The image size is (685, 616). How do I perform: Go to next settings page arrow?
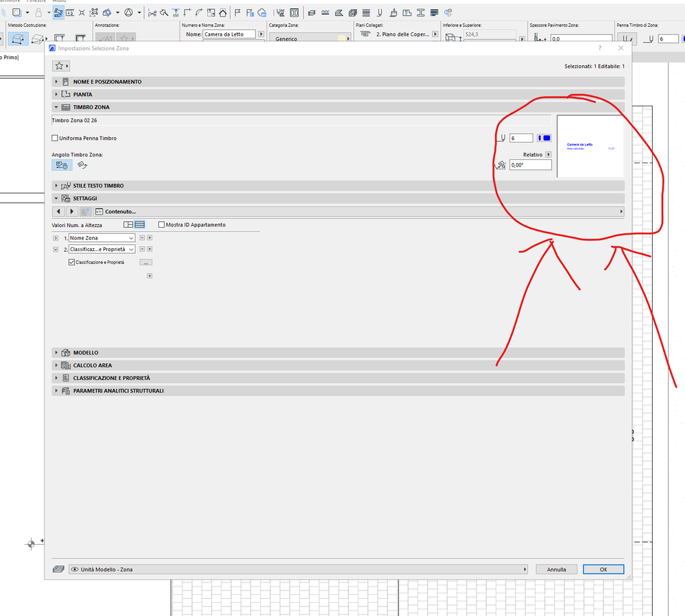71,211
